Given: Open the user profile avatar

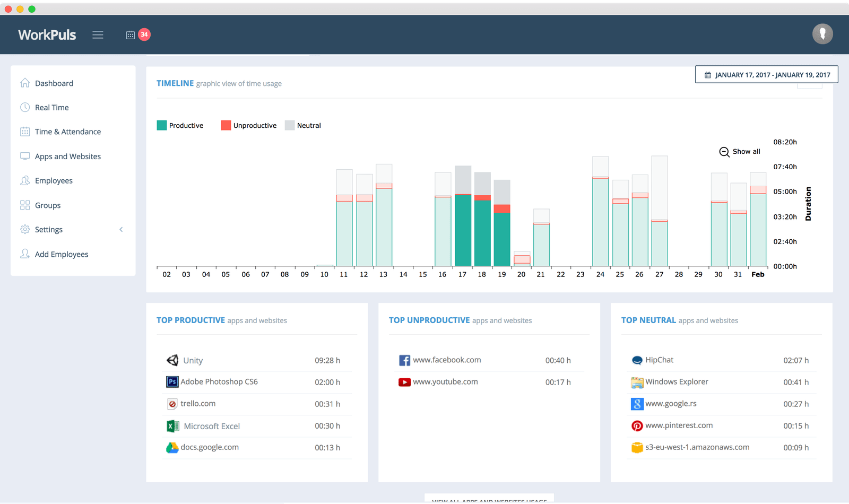Looking at the screenshot, I should [x=822, y=34].
